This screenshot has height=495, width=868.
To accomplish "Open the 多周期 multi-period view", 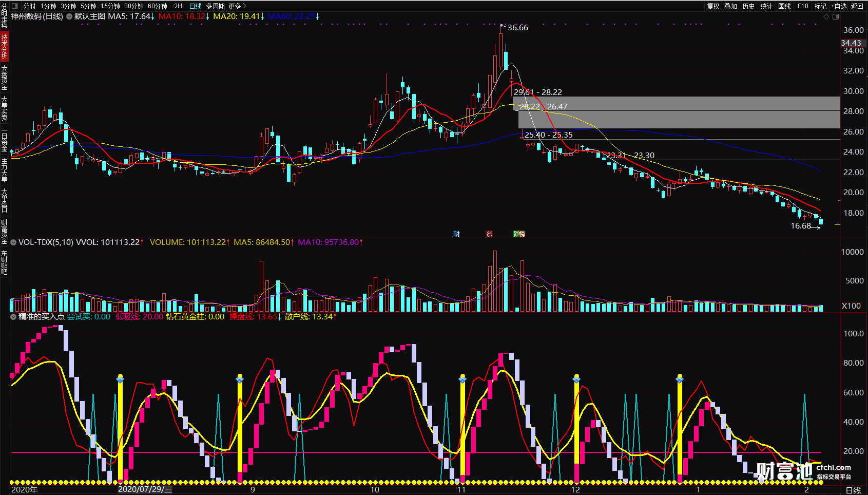I will pos(216,6).
